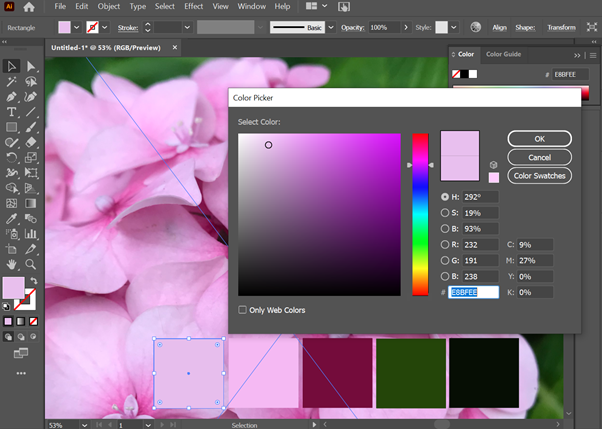
Task: Click the hex color input field E8BFEE
Action: [474, 292]
